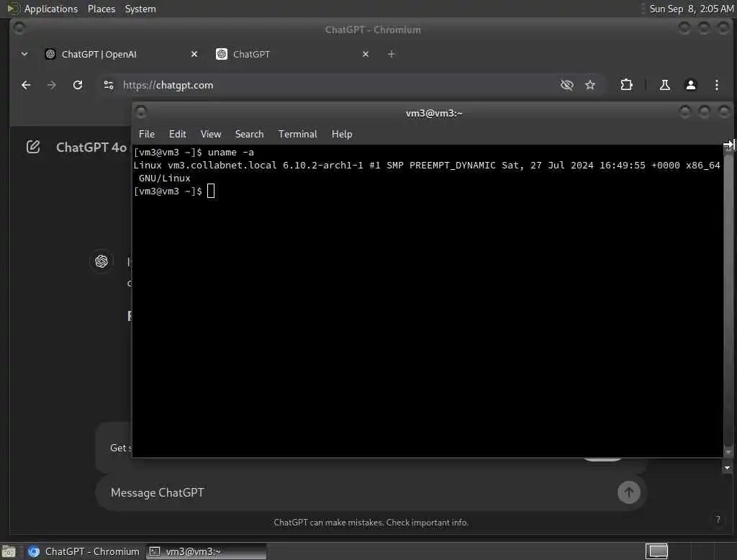Viewport: 737px width, 560px height.
Task: Switch to vm3@vm3:~ taskbar button
Action: tap(205, 551)
